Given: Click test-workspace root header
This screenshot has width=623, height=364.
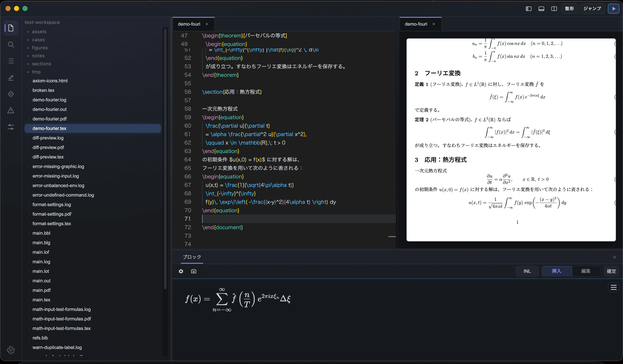Looking at the screenshot, I should [x=42, y=22].
